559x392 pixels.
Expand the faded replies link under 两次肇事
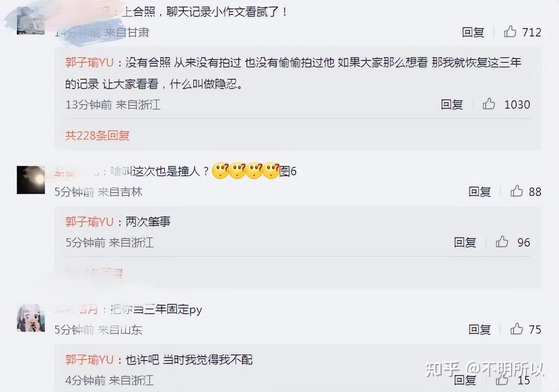tap(94, 273)
